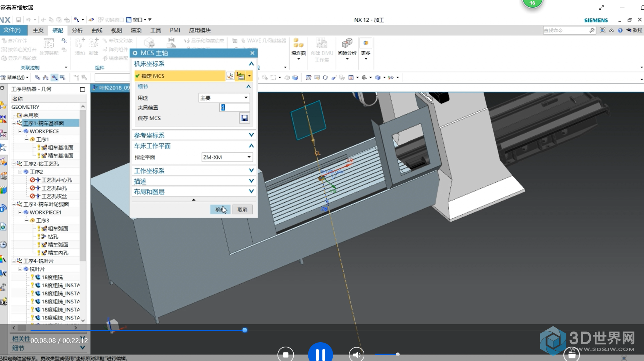Open the 菜单(M) dropdown

click(15, 77)
